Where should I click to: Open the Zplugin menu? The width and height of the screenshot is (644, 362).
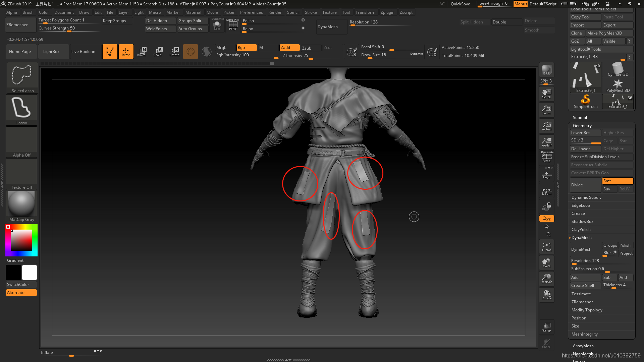pyautogui.click(x=387, y=12)
